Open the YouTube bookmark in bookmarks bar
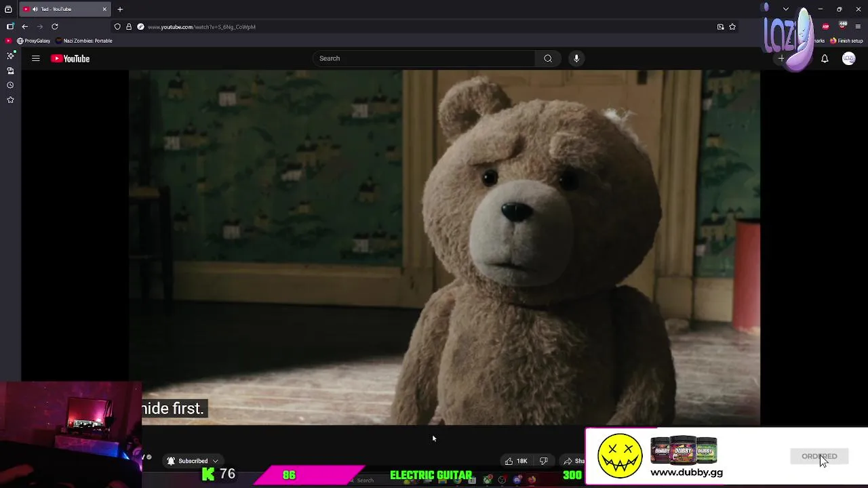The height and width of the screenshot is (488, 868). pos(8,41)
